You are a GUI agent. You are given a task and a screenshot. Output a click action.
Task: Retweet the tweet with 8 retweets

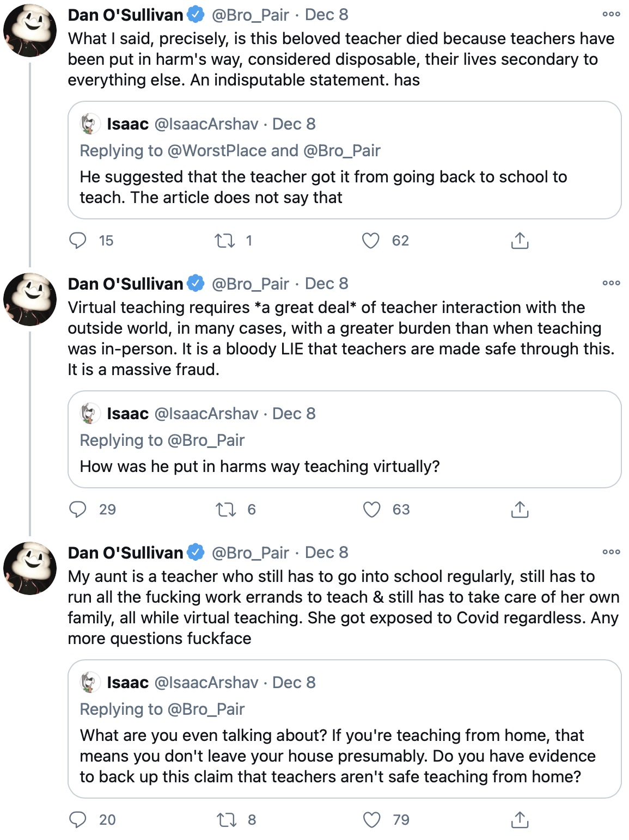[227, 820]
